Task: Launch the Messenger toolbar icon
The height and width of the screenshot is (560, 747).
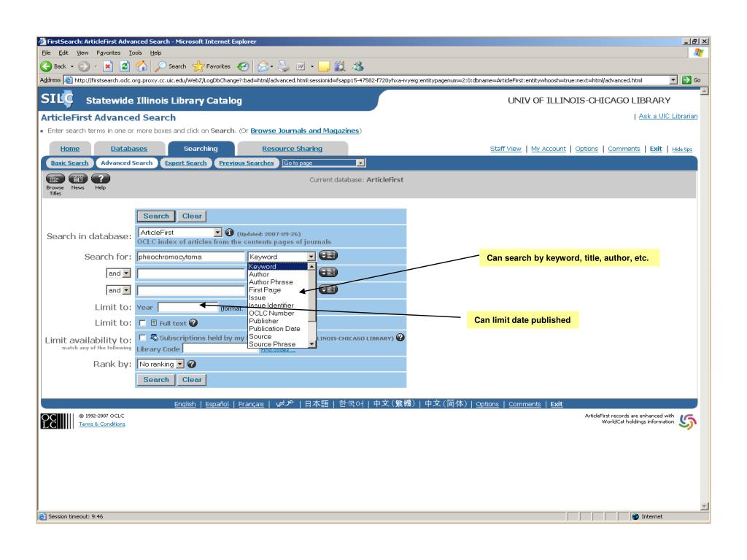Action: point(358,66)
